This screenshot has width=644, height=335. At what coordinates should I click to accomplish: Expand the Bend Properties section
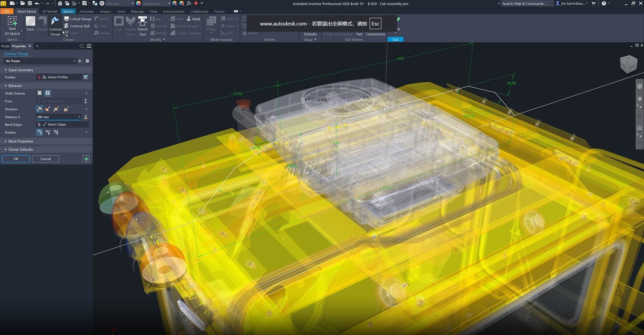click(x=20, y=142)
